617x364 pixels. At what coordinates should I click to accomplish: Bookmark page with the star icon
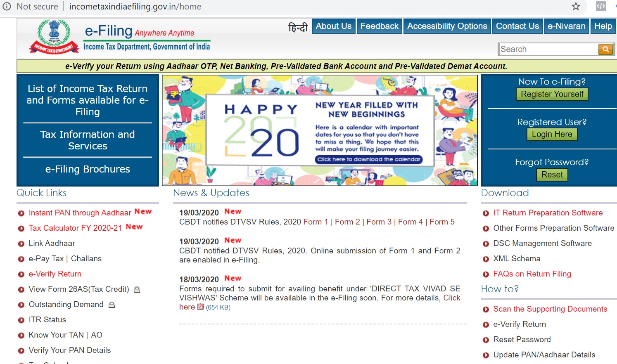point(576,6)
